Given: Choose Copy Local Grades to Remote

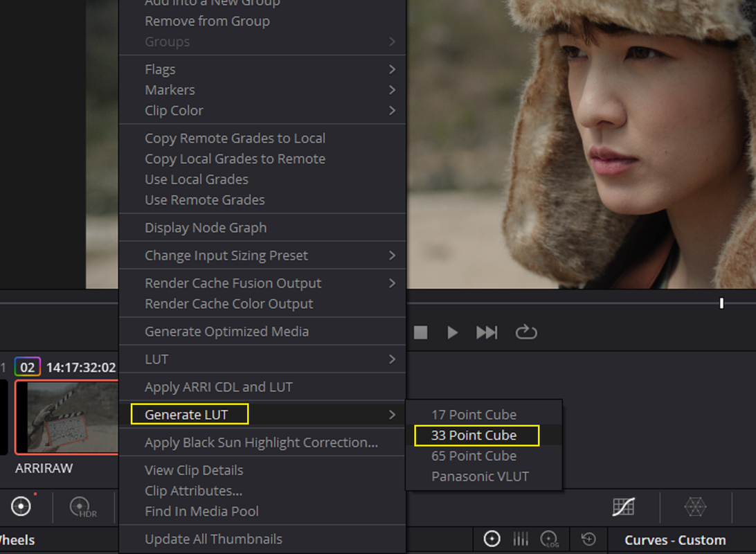Looking at the screenshot, I should (262, 159).
